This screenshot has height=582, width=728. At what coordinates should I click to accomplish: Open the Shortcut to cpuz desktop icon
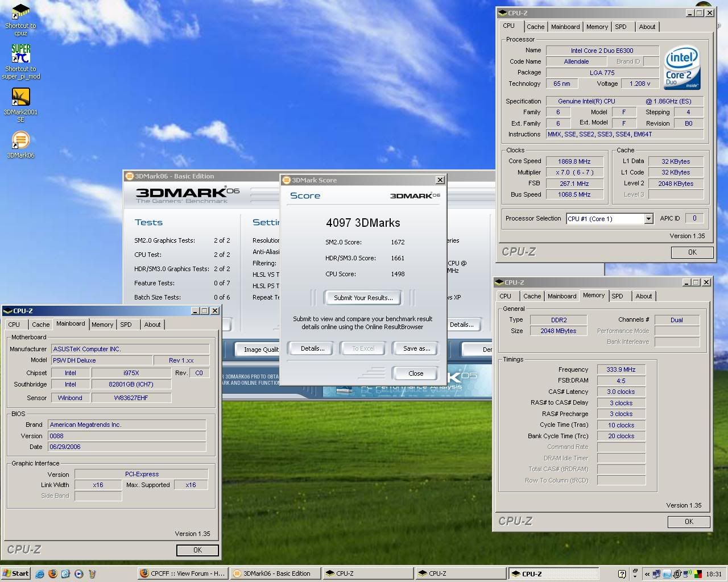(x=20, y=19)
